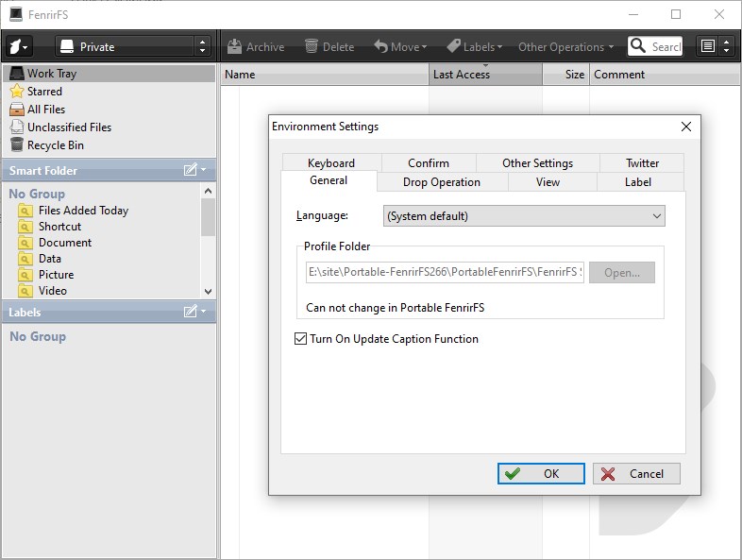
Task: Select Work Tray in sidebar
Action: [x=110, y=74]
